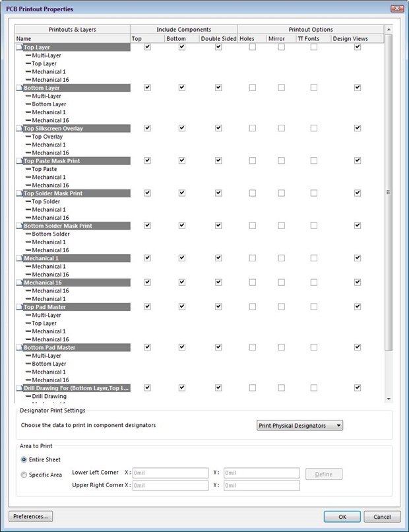Screen dimensions: 409x532
Task: Enable Mirror for Bottom Pad Master printout
Action: [x=281, y=347]
